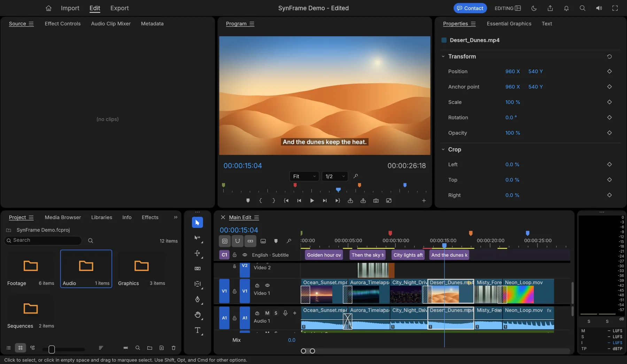Click the share/upload icon in top bar
Viewport: 627px width, 364px height.
[550, 8]
